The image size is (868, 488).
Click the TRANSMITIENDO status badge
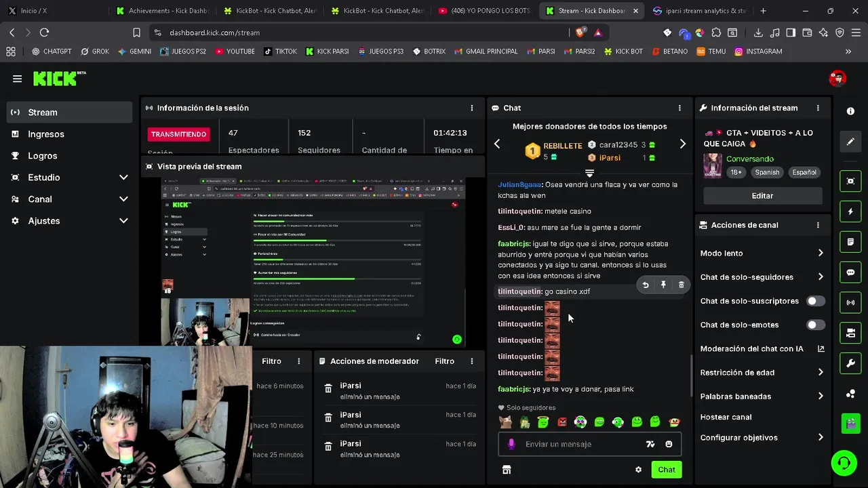(x=179, y=134)
